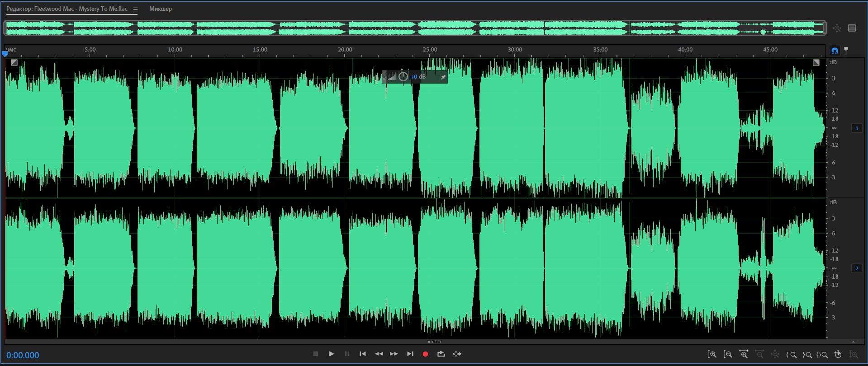Move playhead to previous marker
This screenshot has height=366, width=868.
tap(363, 354)
